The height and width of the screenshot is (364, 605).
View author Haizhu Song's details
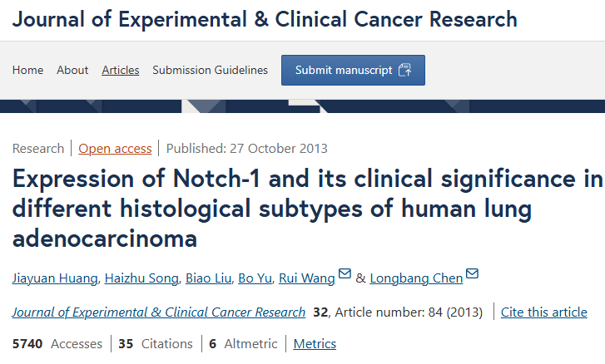(x=141, y=278)
